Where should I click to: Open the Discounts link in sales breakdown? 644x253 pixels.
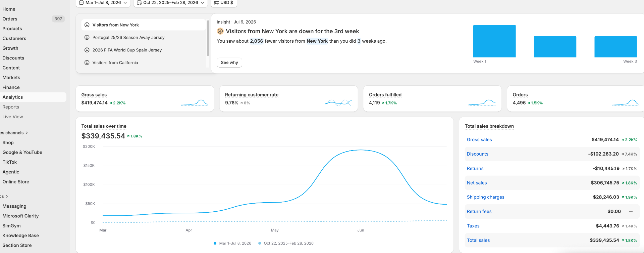click(478, 154)
